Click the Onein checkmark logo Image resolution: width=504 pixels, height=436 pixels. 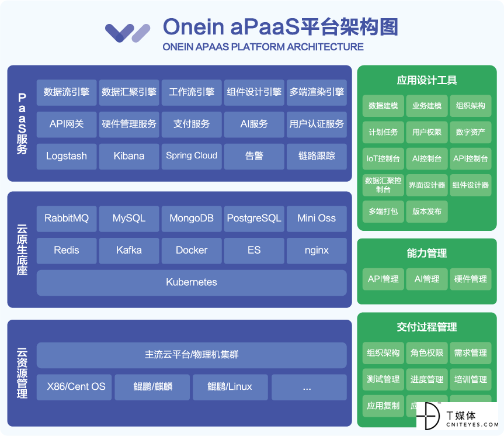[128, 33]
